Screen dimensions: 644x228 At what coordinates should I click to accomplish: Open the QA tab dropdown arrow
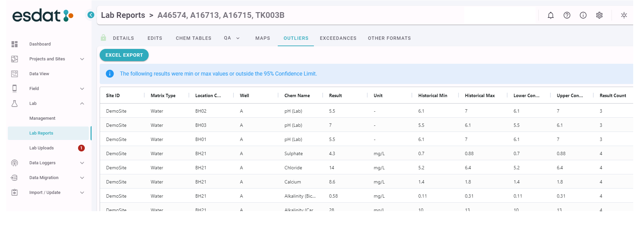(x=238, y=38)
